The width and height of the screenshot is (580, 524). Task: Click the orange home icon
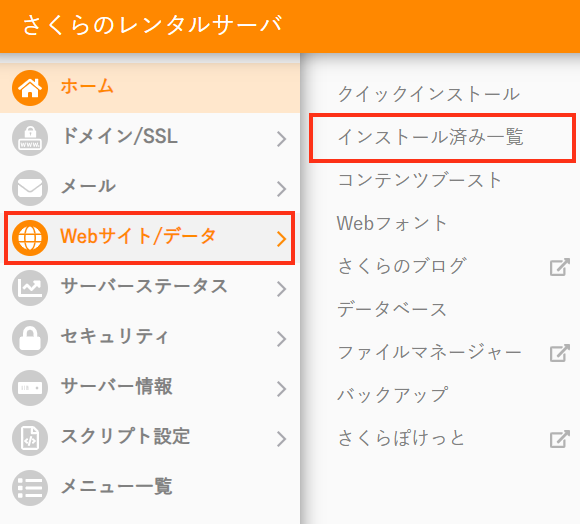coord(30,88)
